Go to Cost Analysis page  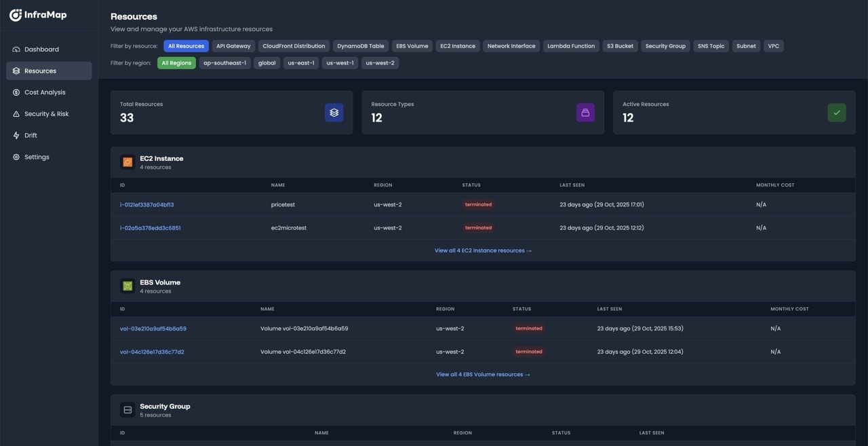[x=49, y=92]
